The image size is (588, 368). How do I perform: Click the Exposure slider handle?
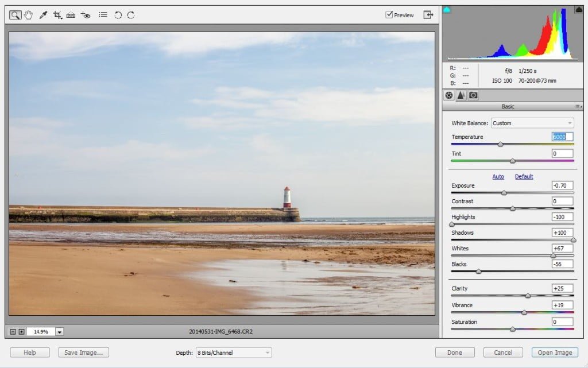[504, 193]
